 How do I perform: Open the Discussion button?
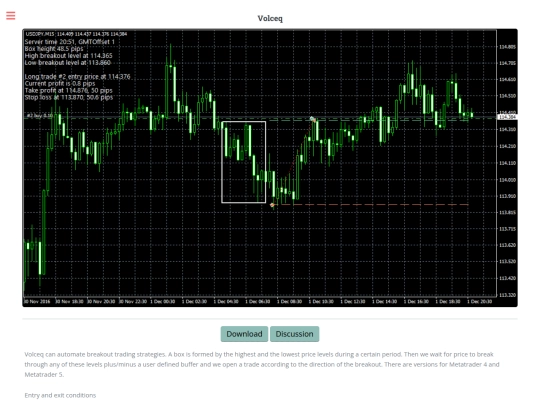click(294, 334)
